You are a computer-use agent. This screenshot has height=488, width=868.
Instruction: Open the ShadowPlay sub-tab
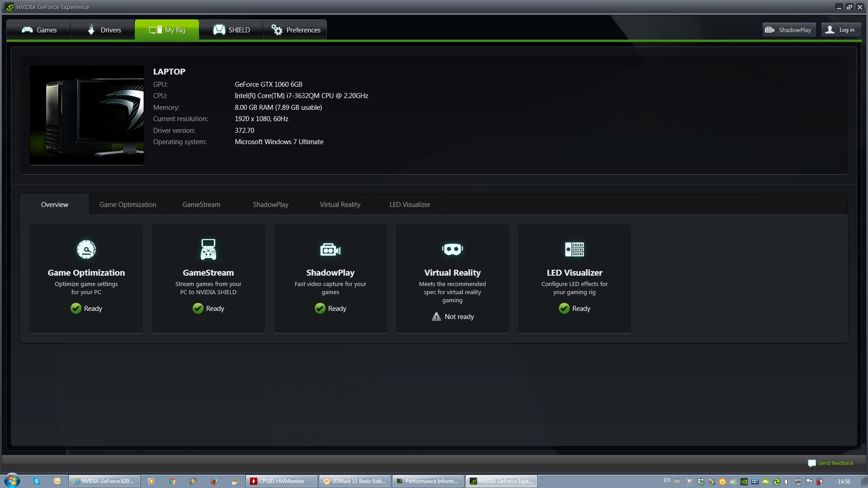(270, 205)
